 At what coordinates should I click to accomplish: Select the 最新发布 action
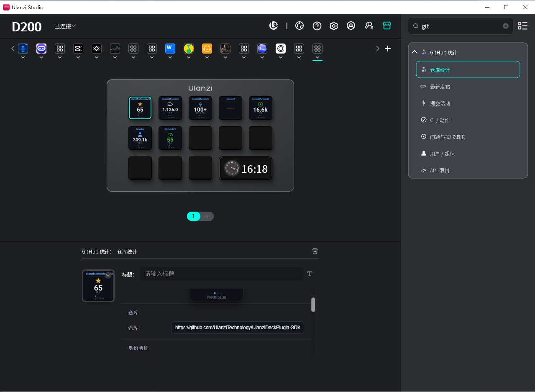(x=468, y=87)
